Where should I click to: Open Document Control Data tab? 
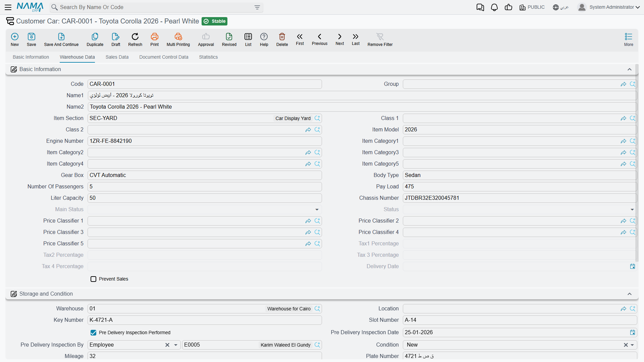[x=164, y=57]
